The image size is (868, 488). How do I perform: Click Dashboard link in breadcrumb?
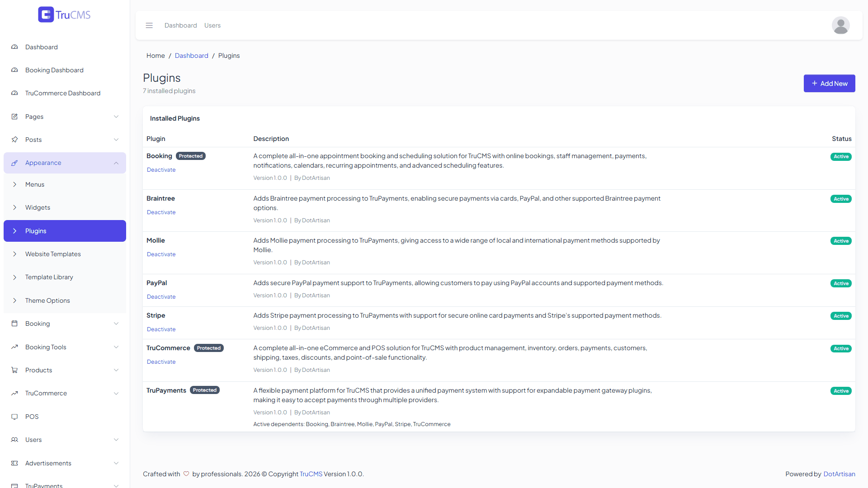pyautogui.click(x=192, y=56)
